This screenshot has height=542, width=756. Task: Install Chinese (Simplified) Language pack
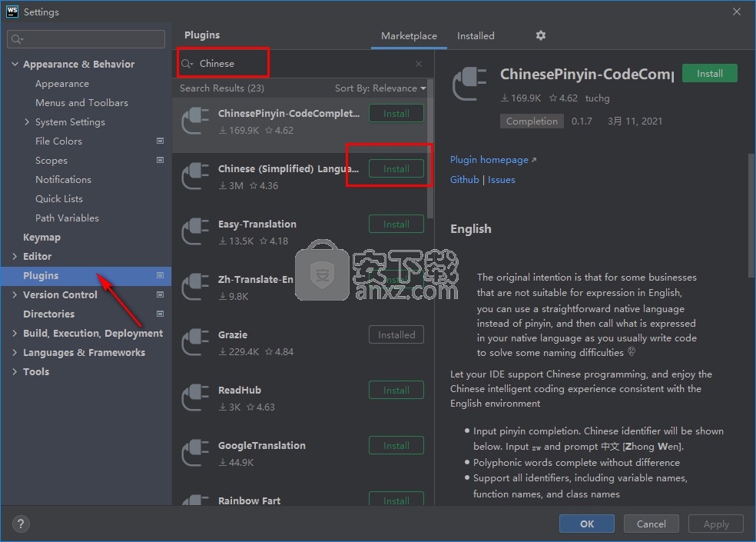pos(396,169)
